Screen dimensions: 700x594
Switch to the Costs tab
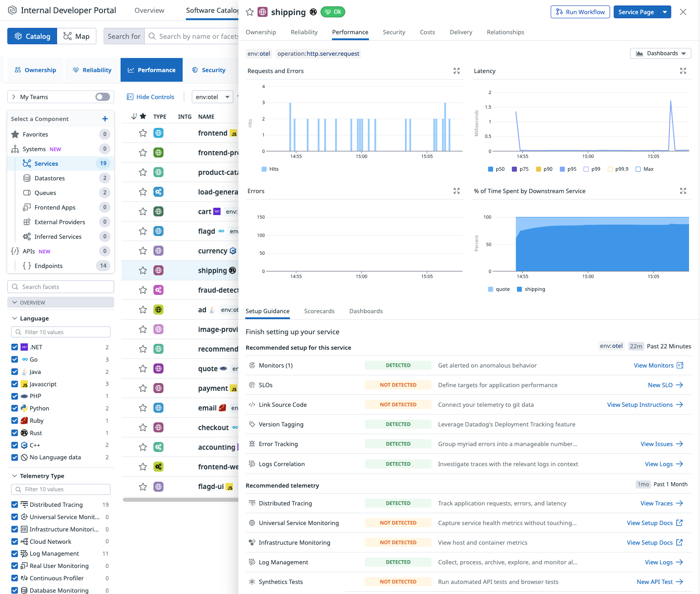[427, 32]
